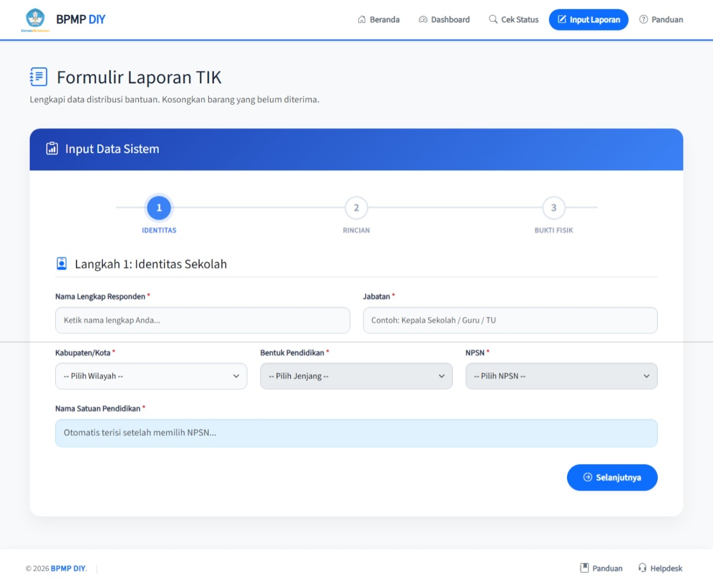Select step 3 Bukti Fisik circle

(554, 207)
